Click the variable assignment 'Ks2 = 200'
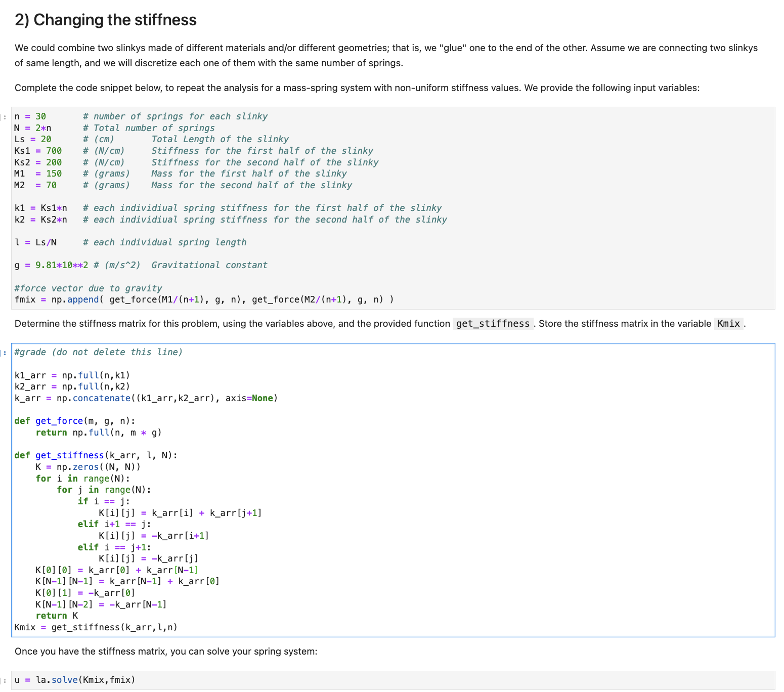784x692 pixels. tap(38, 162)
